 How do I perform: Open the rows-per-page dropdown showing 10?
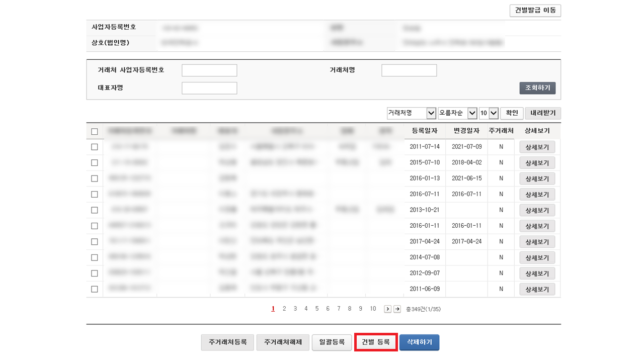pyautogui.click(x=489, y=113)
